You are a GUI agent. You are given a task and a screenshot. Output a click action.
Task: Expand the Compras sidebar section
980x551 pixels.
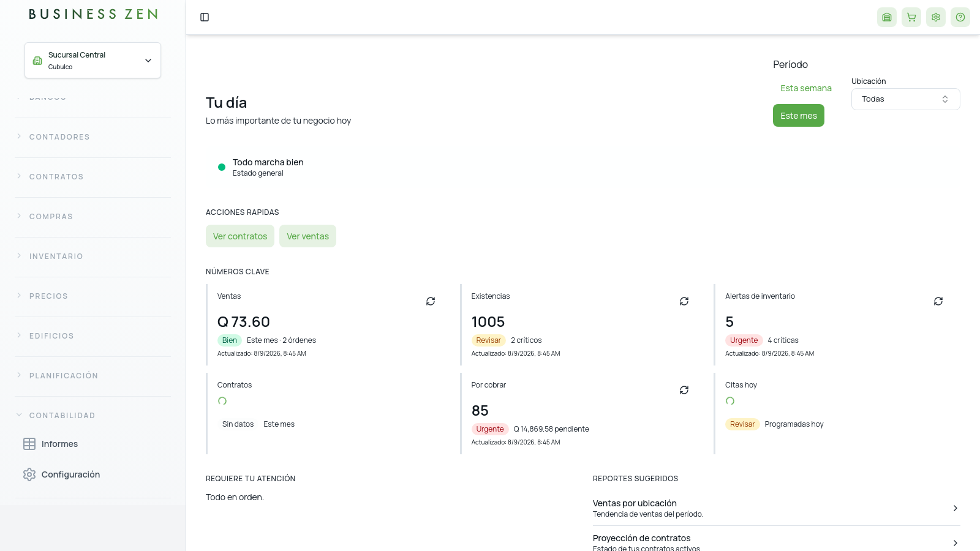[92, 217]
